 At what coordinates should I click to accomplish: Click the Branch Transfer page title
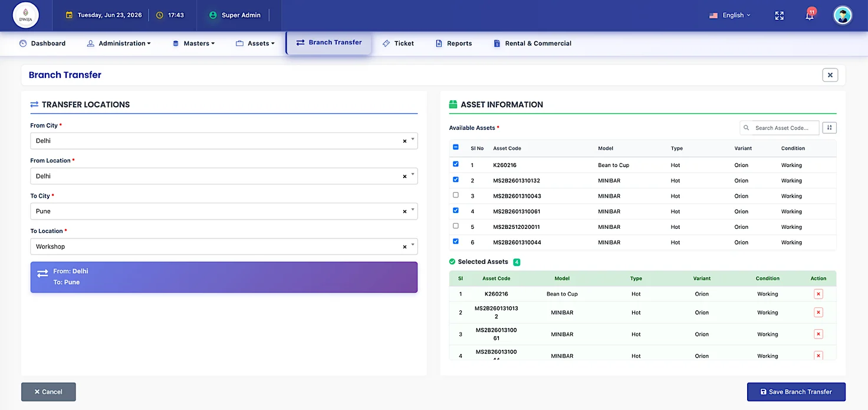pyautogui.click(x=65, y=75)
